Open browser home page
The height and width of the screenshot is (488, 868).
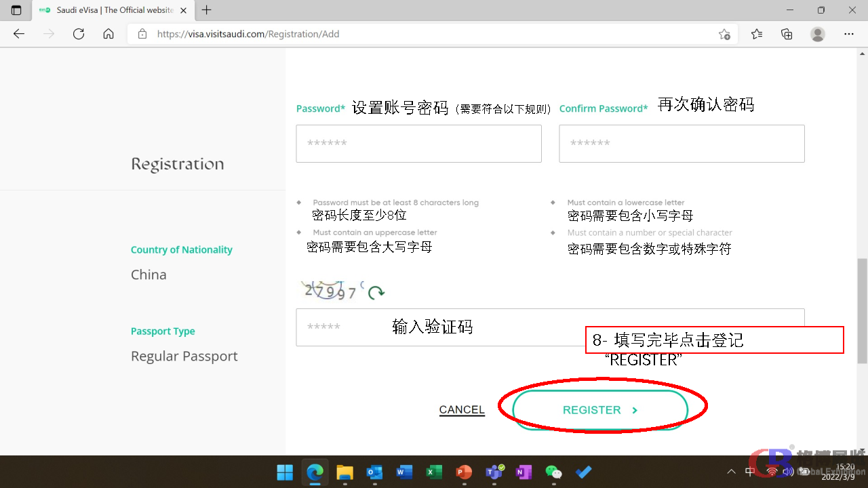pos(108,34)
